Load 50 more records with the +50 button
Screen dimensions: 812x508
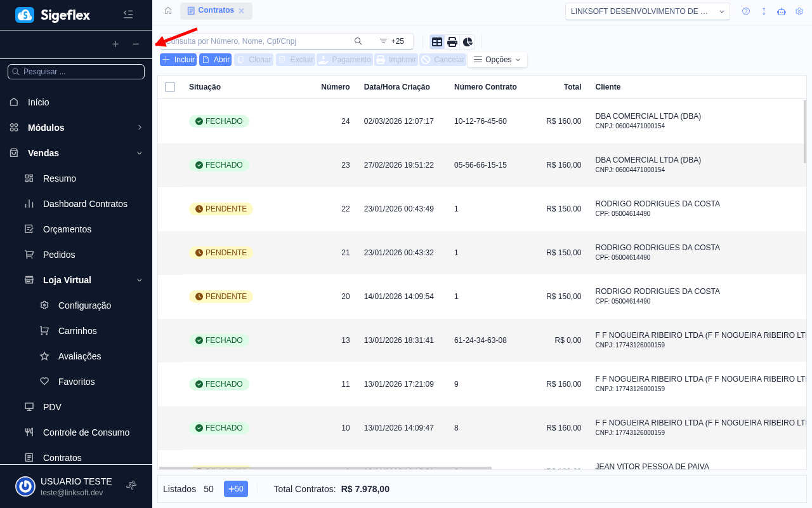[235, 489]
